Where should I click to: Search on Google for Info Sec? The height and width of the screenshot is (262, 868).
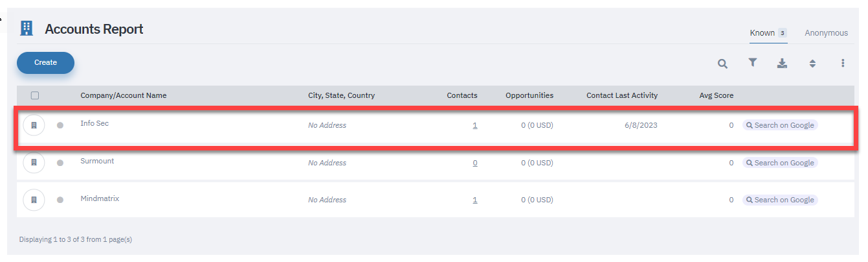[x=780, y=125]
